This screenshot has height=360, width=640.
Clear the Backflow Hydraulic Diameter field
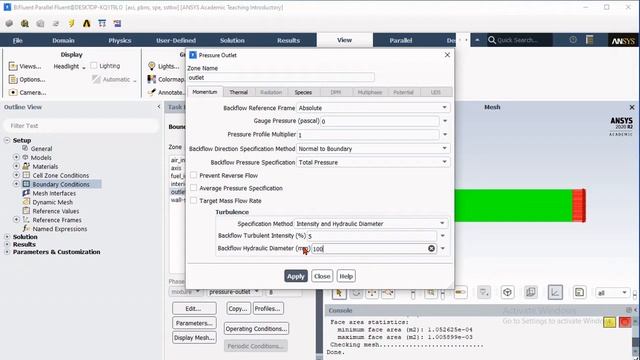click(431, 249)
